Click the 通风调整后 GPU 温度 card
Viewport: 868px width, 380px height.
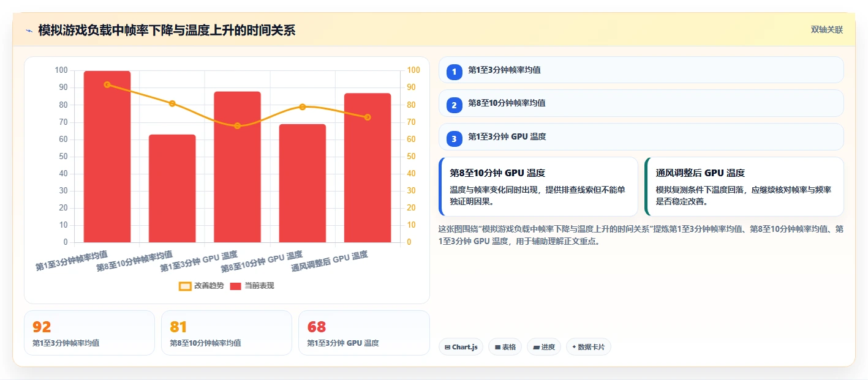[x=744, y=187]
